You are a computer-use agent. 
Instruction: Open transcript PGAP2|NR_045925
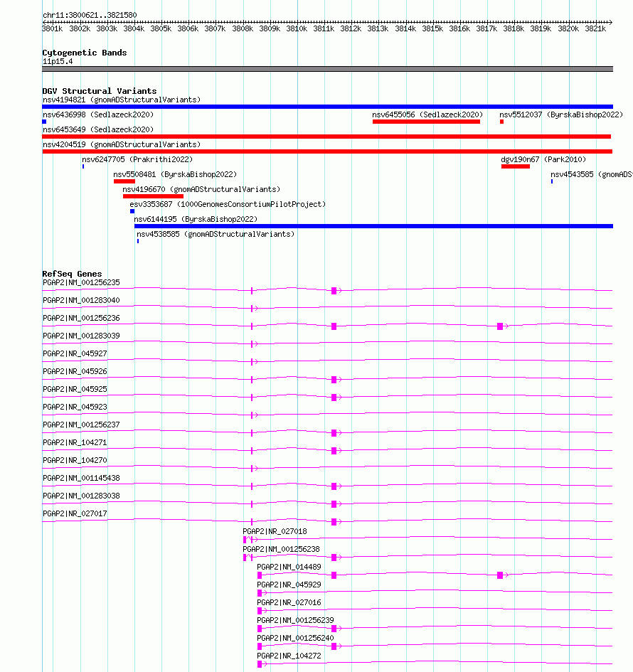pyautogui.click(x=75, y=390)
